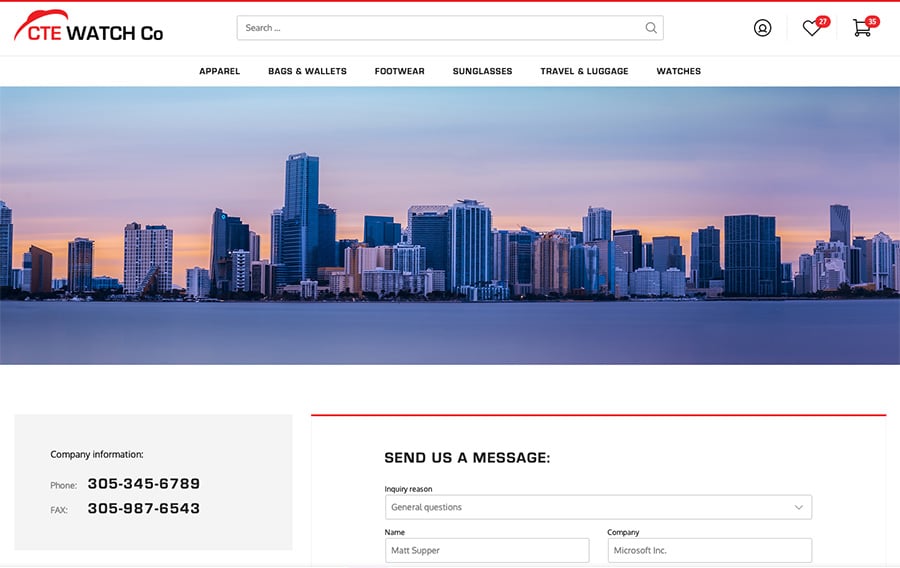Expand the Inquiry reason dropdown
This screenshot has width=900, height=568.
click(597, 507)
